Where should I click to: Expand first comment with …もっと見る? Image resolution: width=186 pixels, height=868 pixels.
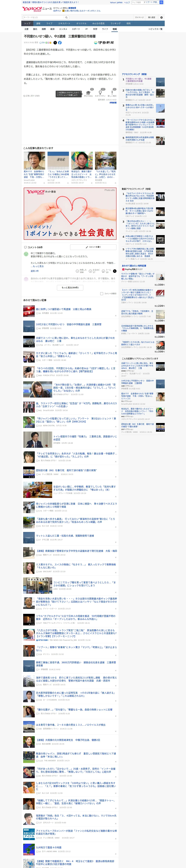point(37,266)
